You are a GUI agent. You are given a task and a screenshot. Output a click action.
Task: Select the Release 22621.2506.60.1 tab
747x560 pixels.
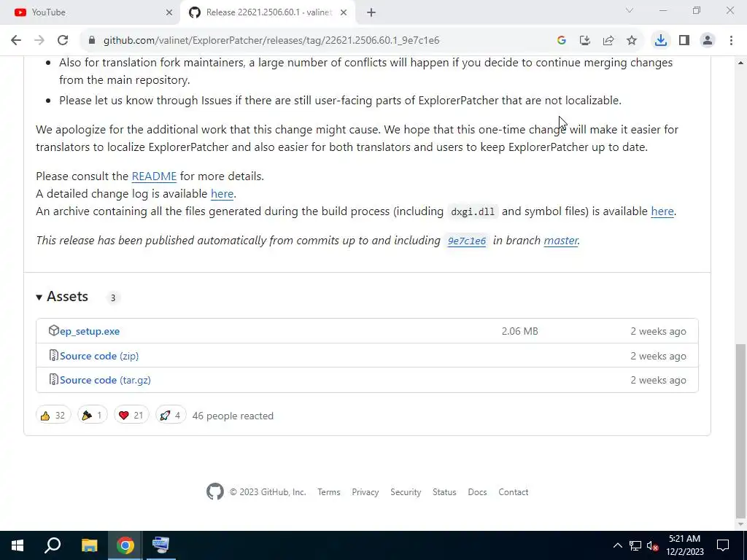[268, 12]
